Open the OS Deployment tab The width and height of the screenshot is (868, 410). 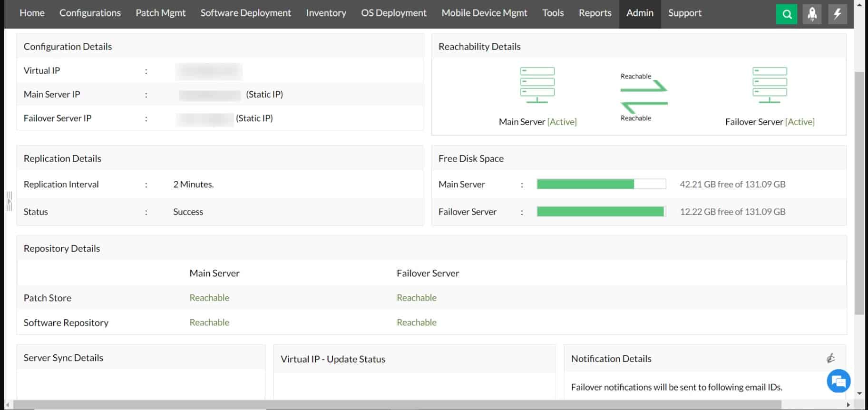[393, 13]
